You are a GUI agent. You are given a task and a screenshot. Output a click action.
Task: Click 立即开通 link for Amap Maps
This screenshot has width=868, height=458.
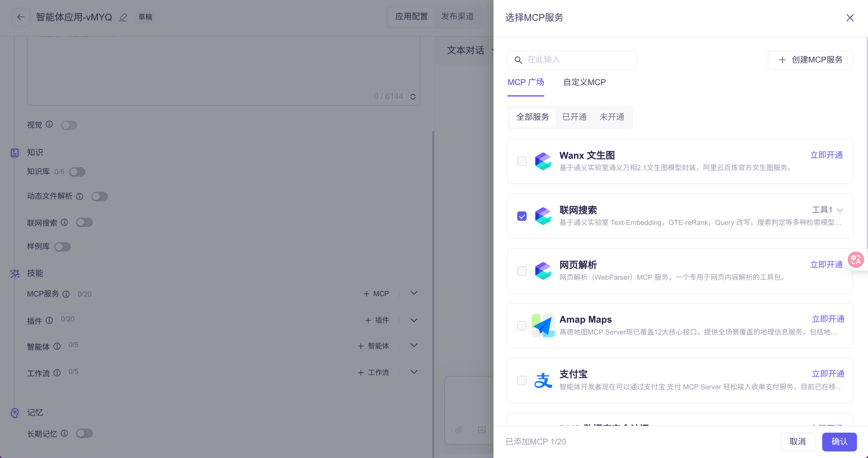tap(828, 319)
